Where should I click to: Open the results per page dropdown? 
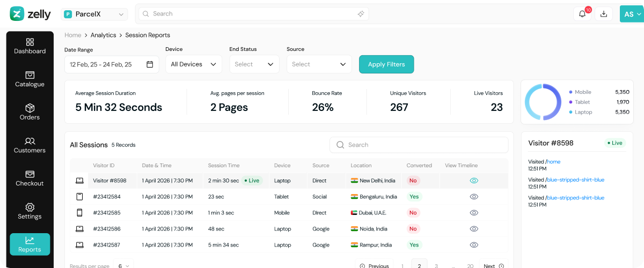[123, 266]
